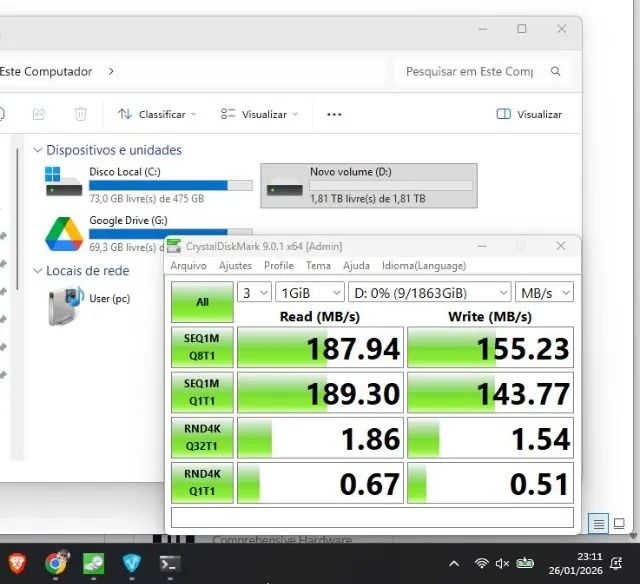Click the empty comment field in CrystalDiskMark
Image resolution: width=640 pixels, height=584 pixels.
[x=372, y=517]
